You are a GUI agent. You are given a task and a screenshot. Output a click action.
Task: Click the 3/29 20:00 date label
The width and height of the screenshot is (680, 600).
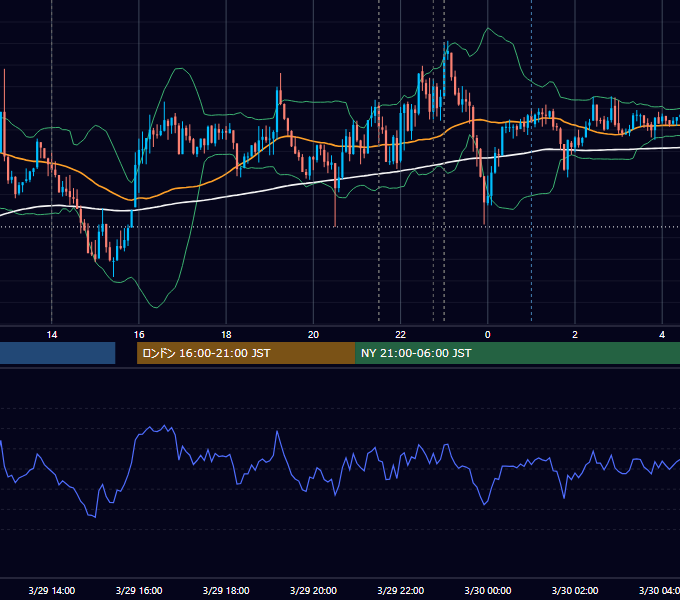[313, 590]
